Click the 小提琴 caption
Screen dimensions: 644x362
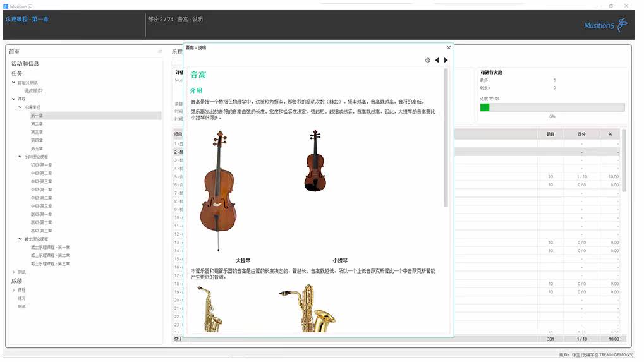340,261
